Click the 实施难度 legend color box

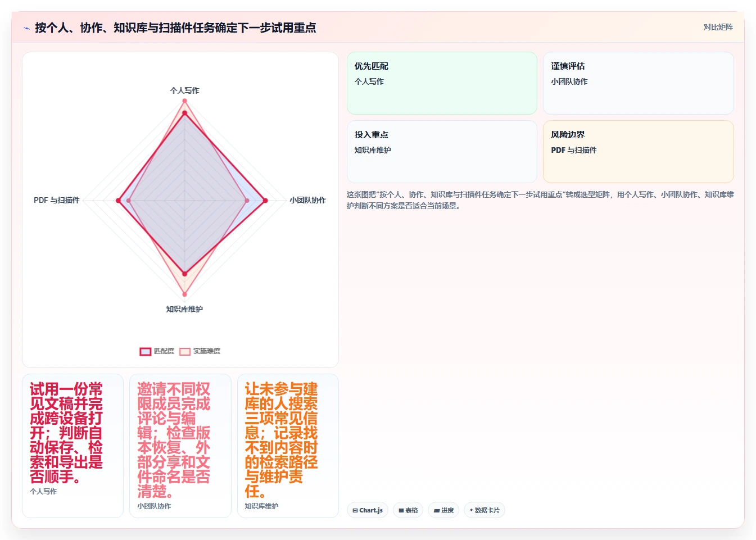point(185,351)
